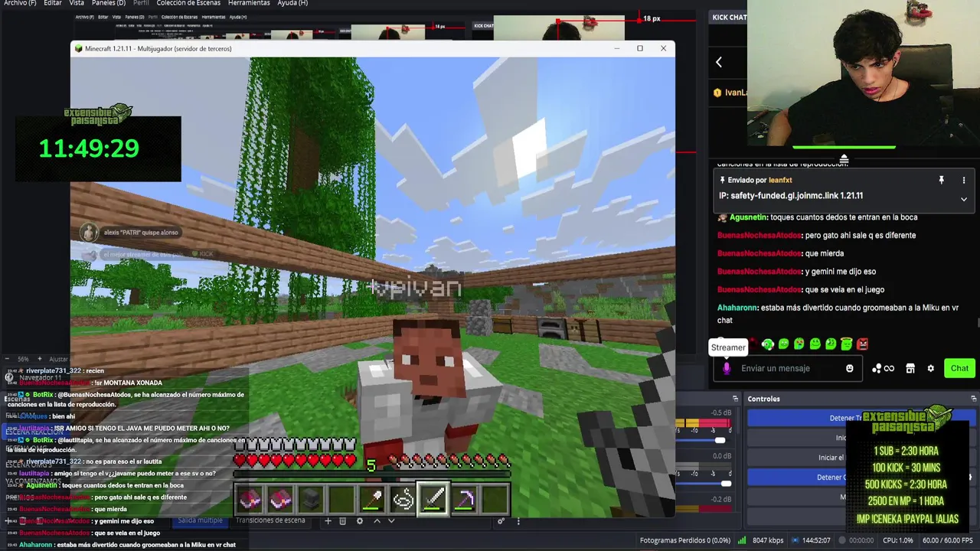This screenshot has height=551, width=980.
Task: Select the fishing rod hotbar slot
Action: click(403, 499)
